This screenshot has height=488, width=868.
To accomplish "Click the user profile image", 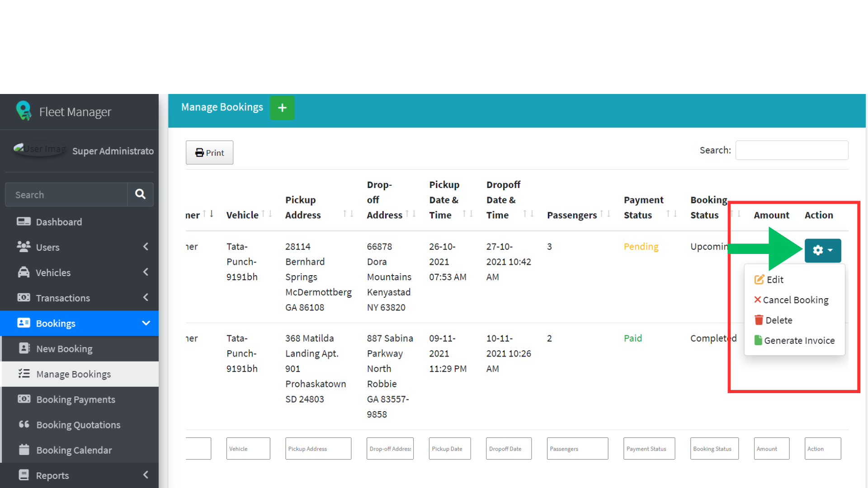I will [40, 149].
